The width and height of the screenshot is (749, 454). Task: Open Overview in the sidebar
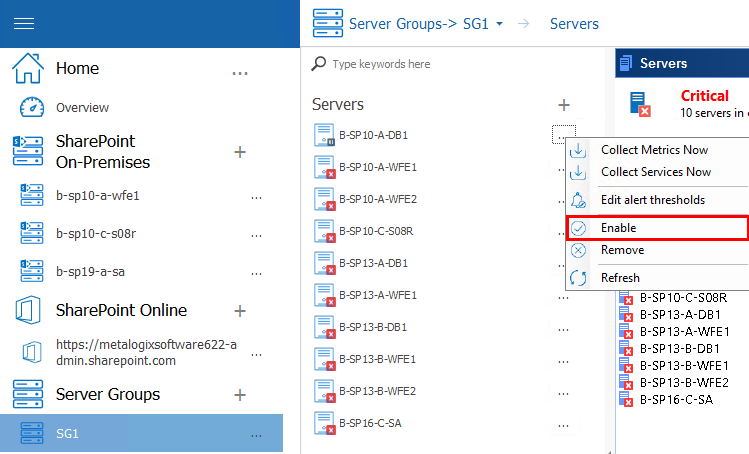pyautogui.click(x=82, y=108)
